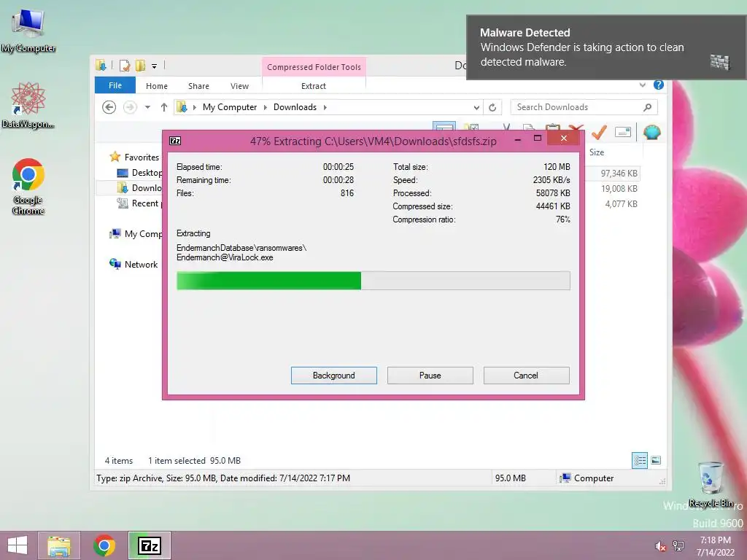Open the Extract tab under Compressed Folder Tools

314,86
